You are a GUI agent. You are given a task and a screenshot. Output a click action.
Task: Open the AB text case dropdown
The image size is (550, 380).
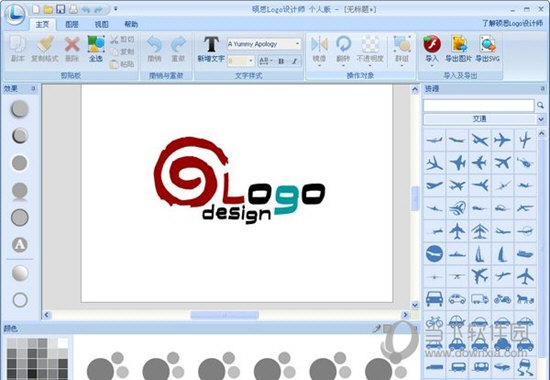tap(265, 61)
